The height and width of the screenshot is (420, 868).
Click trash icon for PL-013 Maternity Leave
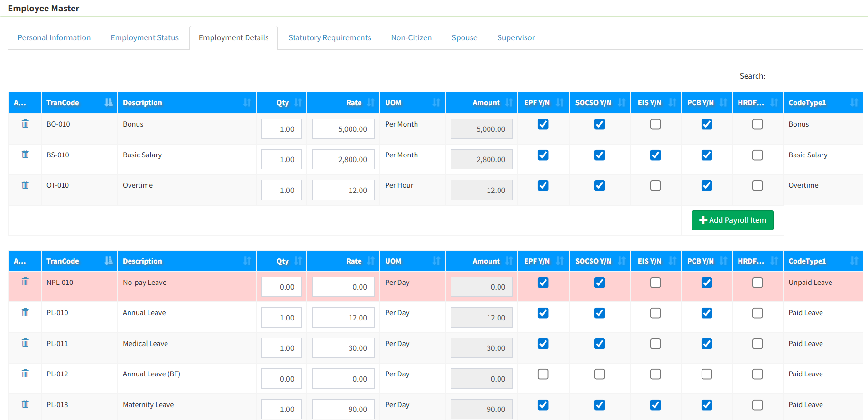[x=25, y=404]
